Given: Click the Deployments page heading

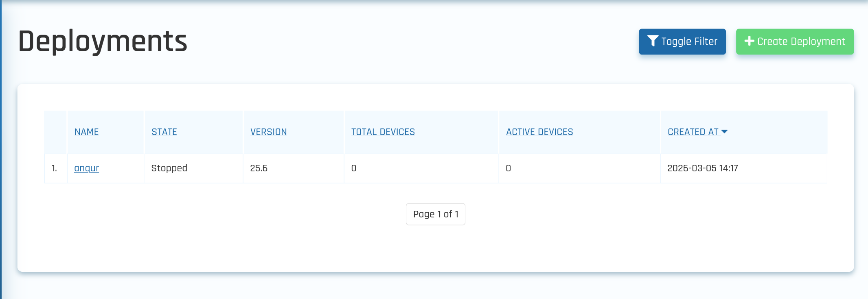Looking at the screenshot, I should (103, 41).
